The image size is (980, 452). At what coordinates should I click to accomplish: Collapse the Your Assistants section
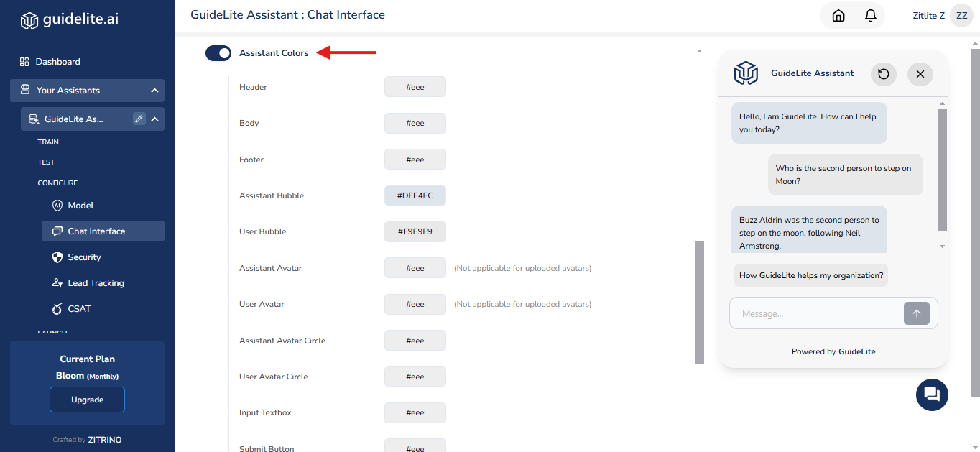coord(154,91)
